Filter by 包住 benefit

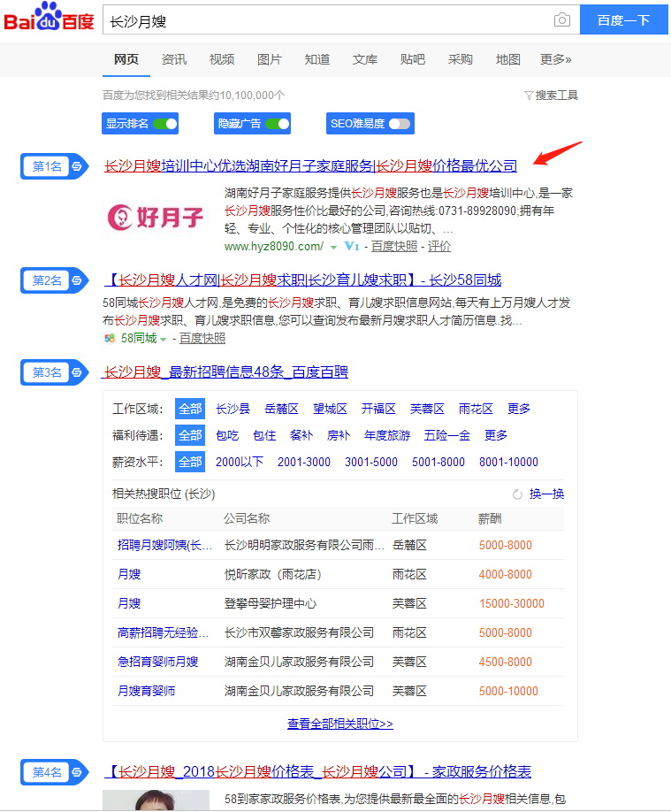pos(264,435)
